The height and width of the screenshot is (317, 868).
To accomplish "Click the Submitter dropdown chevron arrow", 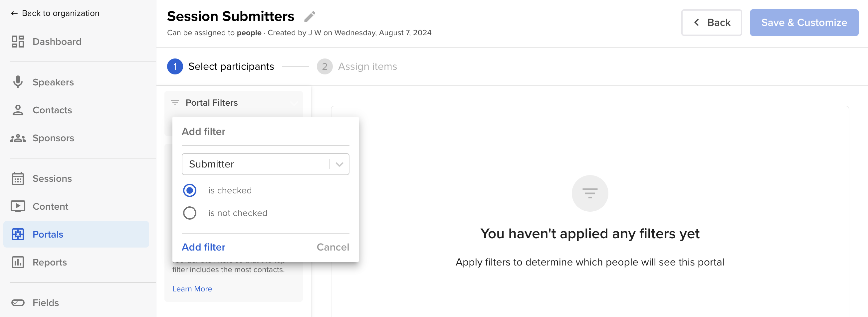I will (339, 164).
